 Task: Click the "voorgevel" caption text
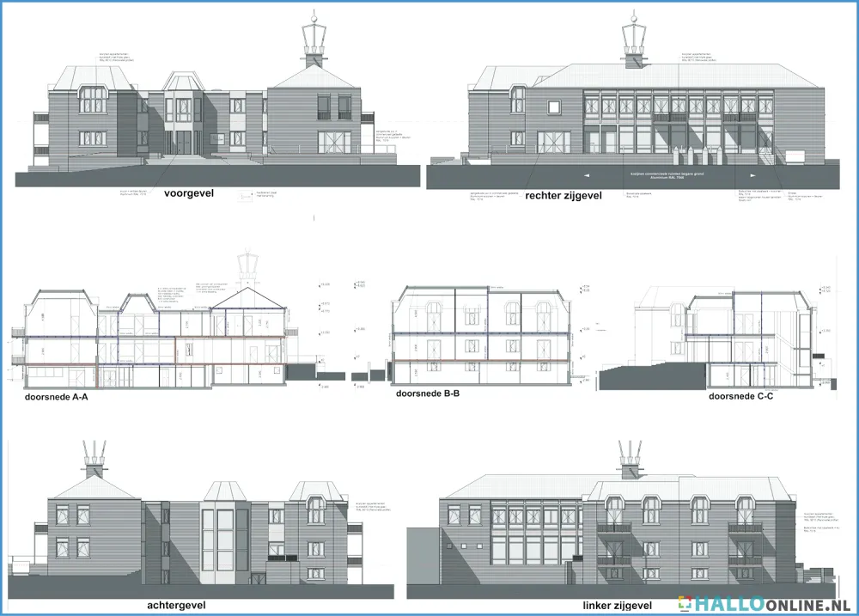(x=187, y=194)
